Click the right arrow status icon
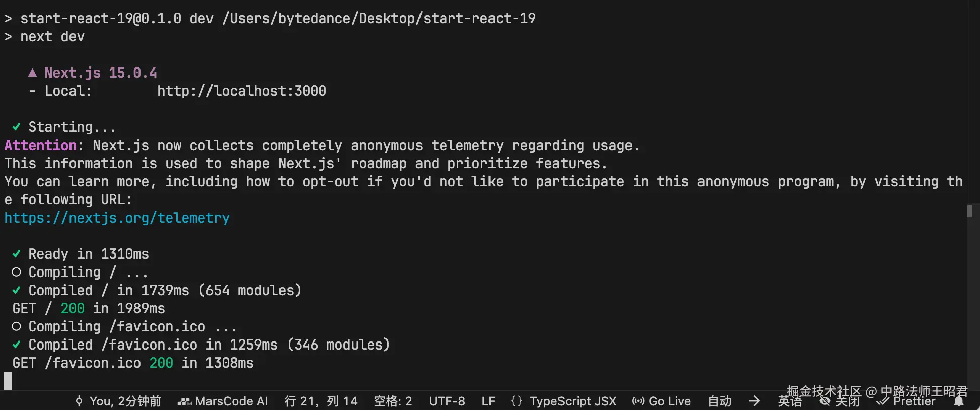This screenshot has width=980, height=410. pyautogui.click(x=754, y=401)
